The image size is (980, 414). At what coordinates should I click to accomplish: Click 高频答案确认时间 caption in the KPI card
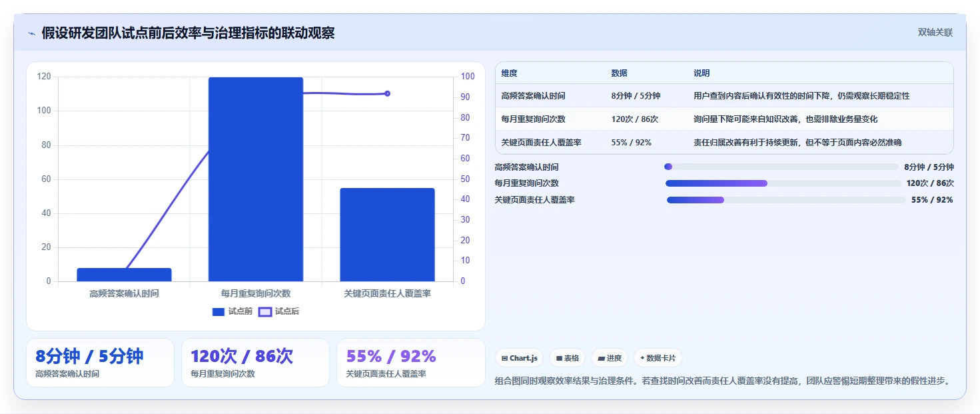[x=67, y=374]
